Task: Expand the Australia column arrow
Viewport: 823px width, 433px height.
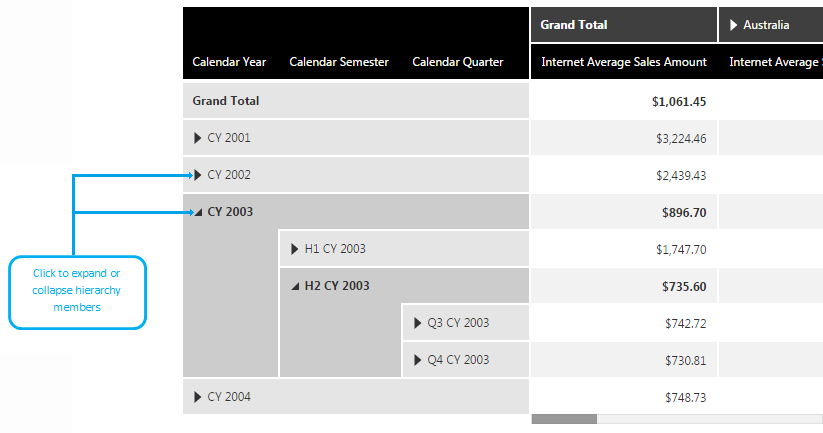Action: coord(734,25)
